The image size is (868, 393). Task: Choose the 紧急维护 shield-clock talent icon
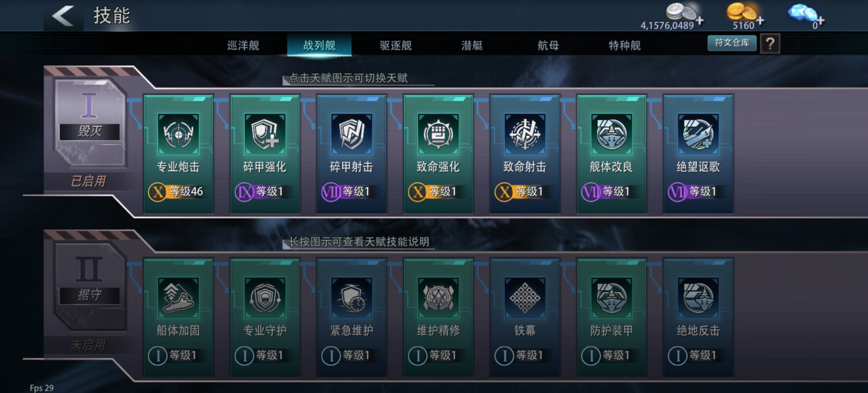(x=351, y=298)
